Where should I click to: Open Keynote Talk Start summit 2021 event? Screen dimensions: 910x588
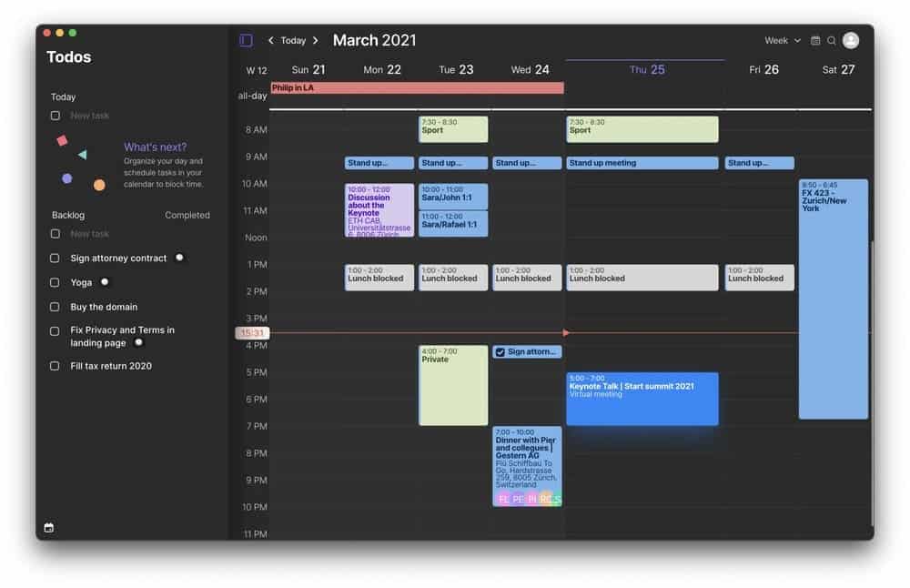coord(642,399)
